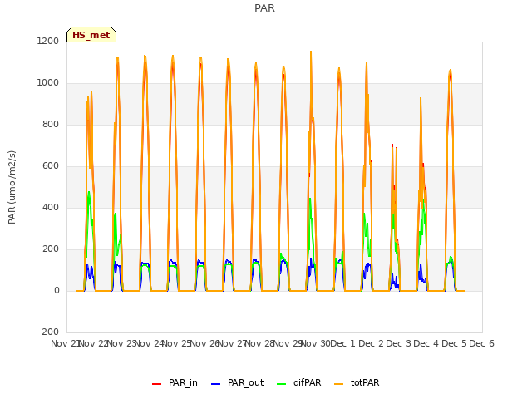Select the HS_met label box

pyautogui.click(x=91, y=35)
